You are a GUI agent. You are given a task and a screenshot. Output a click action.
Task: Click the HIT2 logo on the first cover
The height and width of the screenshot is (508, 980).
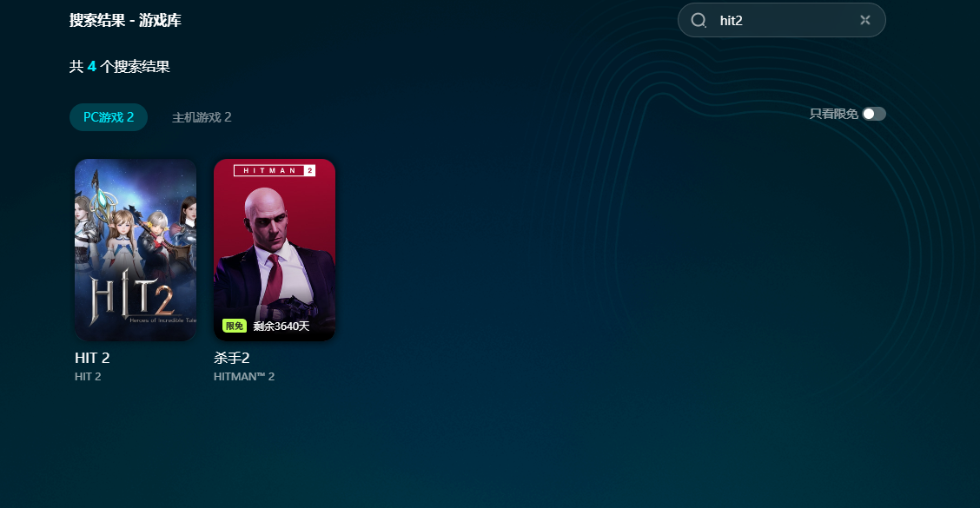[135, 300]
